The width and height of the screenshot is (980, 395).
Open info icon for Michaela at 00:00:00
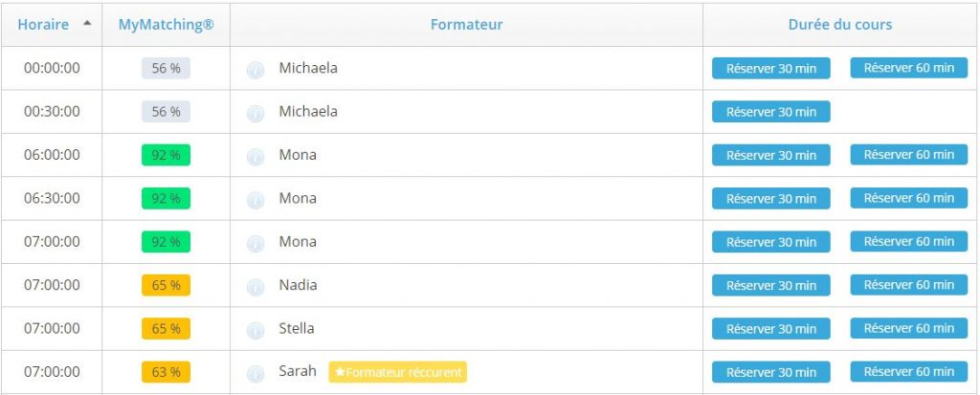pyautogui.click(x=255, y=70)
